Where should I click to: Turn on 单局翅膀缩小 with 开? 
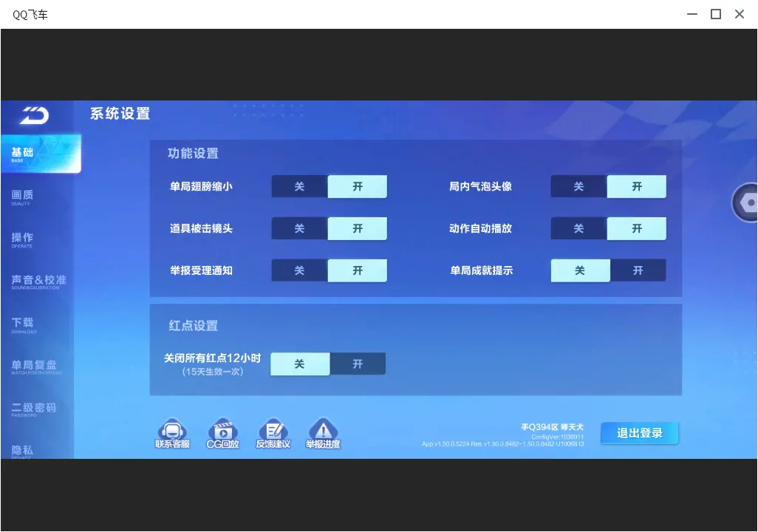tap(358, 187)
